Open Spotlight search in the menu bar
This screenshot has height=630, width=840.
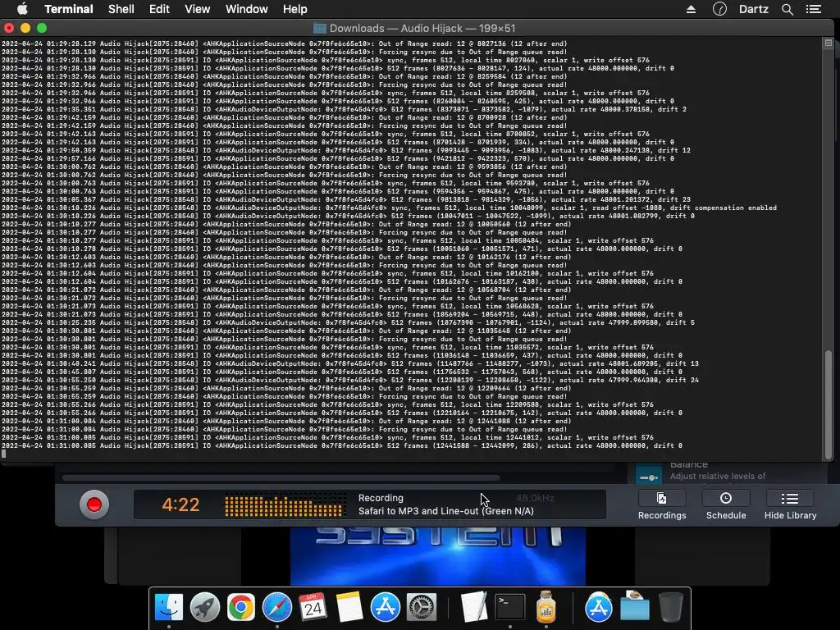787,9
